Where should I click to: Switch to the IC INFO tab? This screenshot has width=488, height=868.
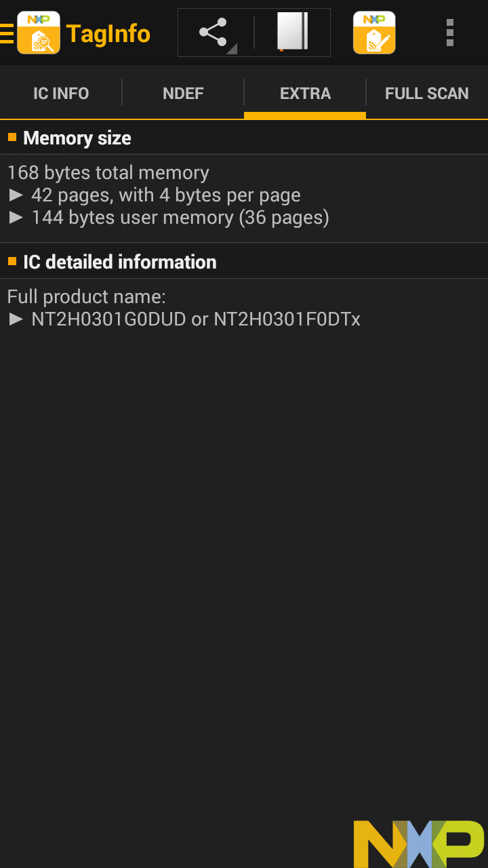[x=61, y=94]
